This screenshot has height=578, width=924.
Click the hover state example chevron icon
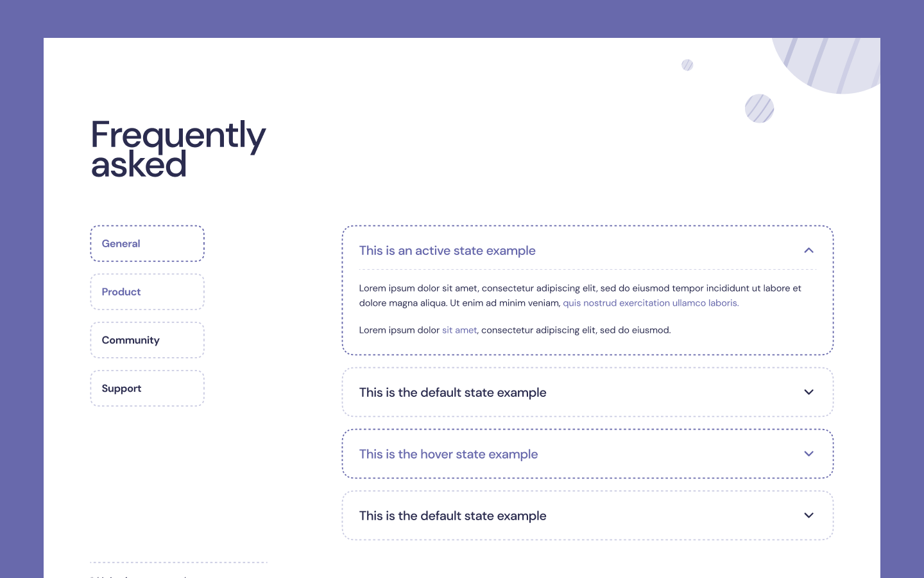pyautogui.click(x=809, y=454)
